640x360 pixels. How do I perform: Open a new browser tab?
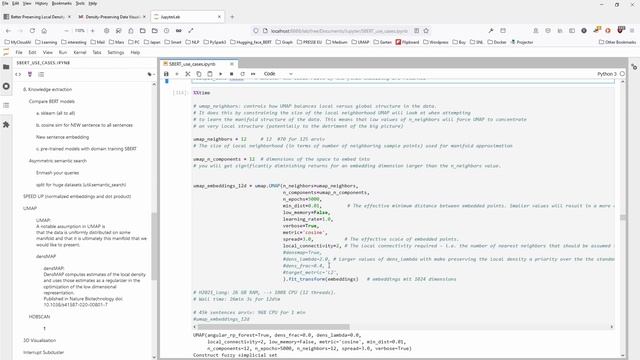232,17
